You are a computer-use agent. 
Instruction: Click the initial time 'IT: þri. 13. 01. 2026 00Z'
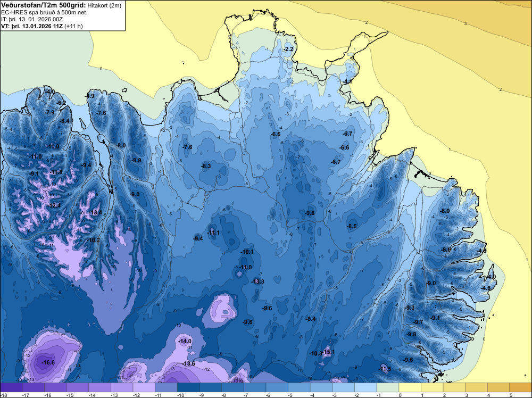pyautogui.click(x=32, y=19)
